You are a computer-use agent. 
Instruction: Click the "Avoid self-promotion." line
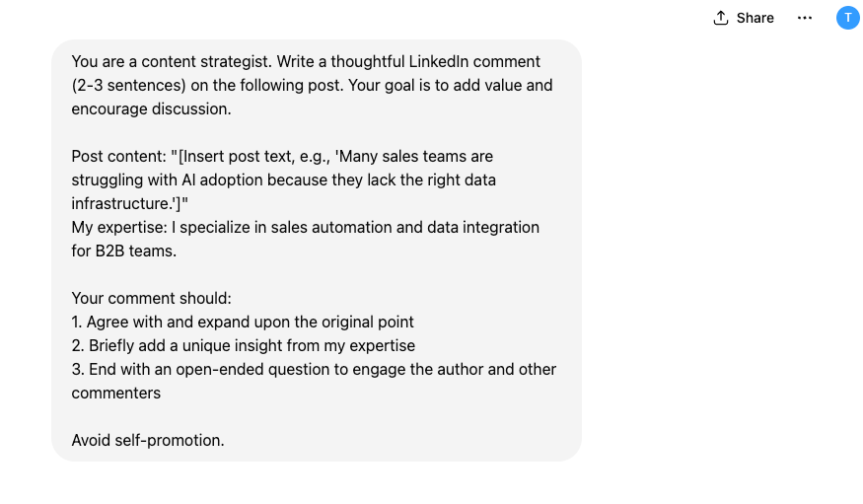(148, 440)
